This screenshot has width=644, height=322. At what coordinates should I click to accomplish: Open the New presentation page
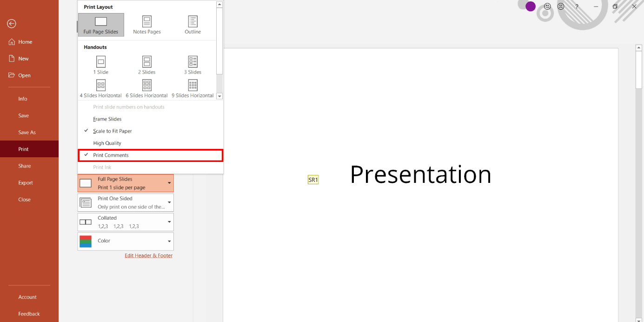(29, 59)
